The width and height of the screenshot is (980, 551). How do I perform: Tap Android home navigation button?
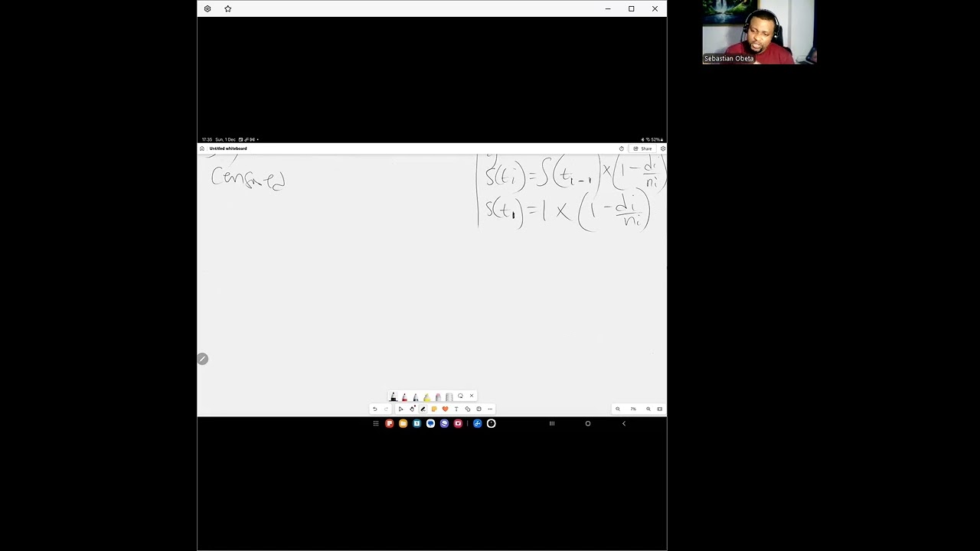pyautogui.click(x=587, y=423)
